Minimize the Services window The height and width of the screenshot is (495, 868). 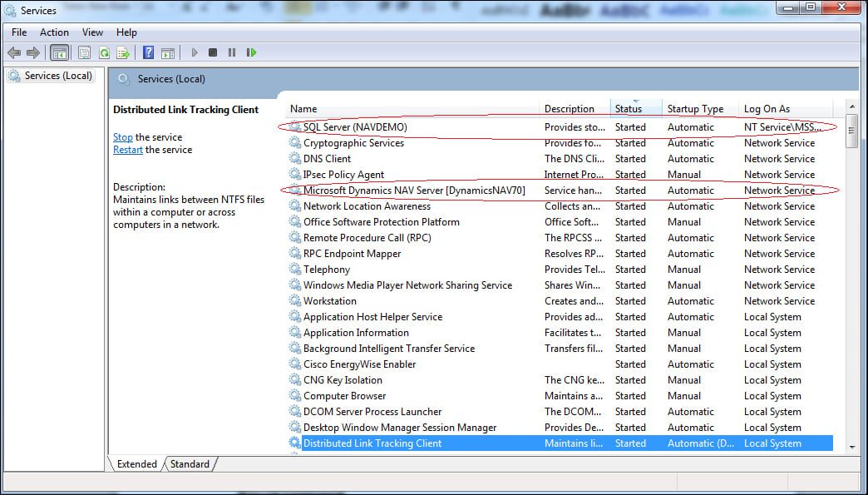coord(789,7)
